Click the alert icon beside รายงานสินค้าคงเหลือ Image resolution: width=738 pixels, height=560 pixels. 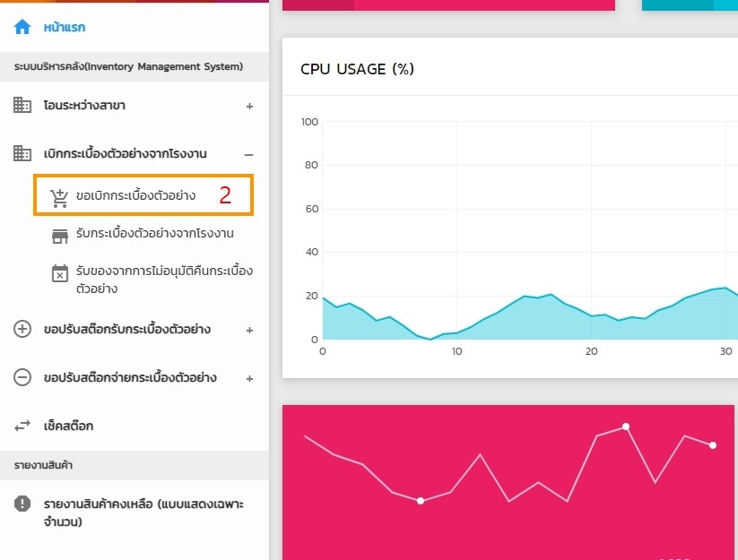pos(22,504)
